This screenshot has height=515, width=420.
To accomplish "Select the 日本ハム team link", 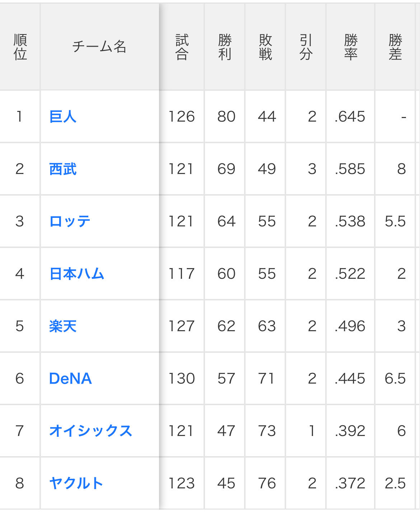I will point(76,274).
